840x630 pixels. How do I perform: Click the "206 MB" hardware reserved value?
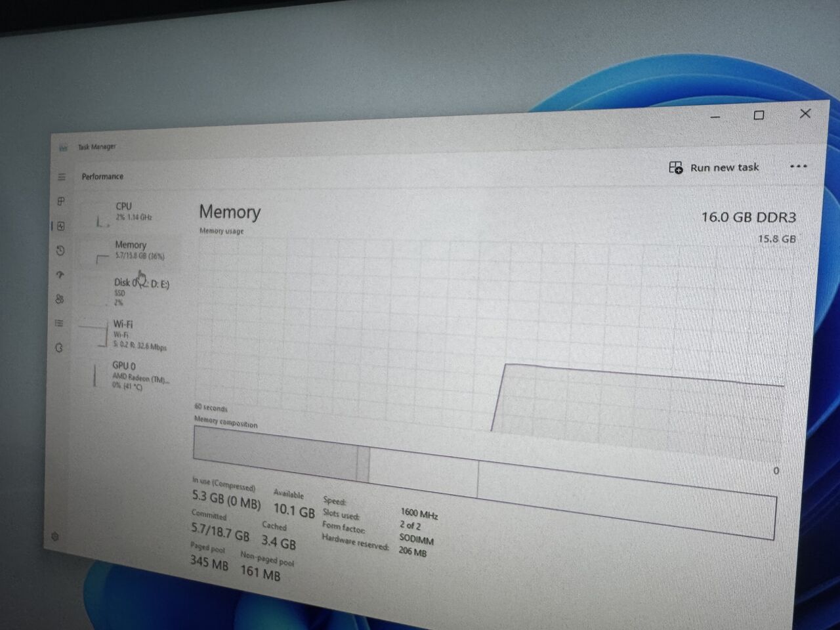click(412, 552)
